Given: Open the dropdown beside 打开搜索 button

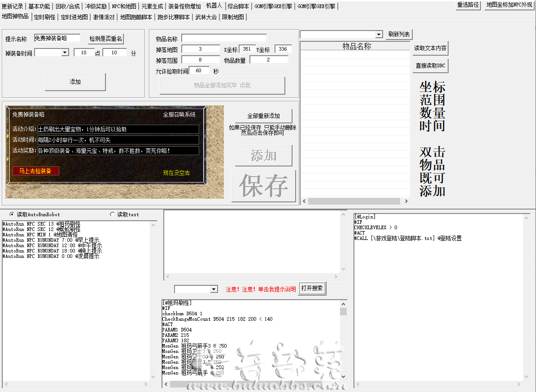Looking at the screenshot, I should [x=214, y=289].
